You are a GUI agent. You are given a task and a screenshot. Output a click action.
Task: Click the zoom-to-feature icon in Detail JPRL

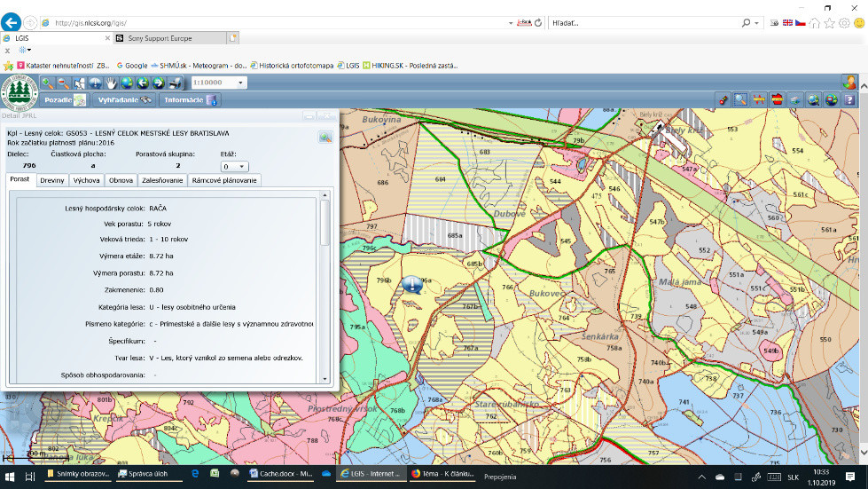325,137
